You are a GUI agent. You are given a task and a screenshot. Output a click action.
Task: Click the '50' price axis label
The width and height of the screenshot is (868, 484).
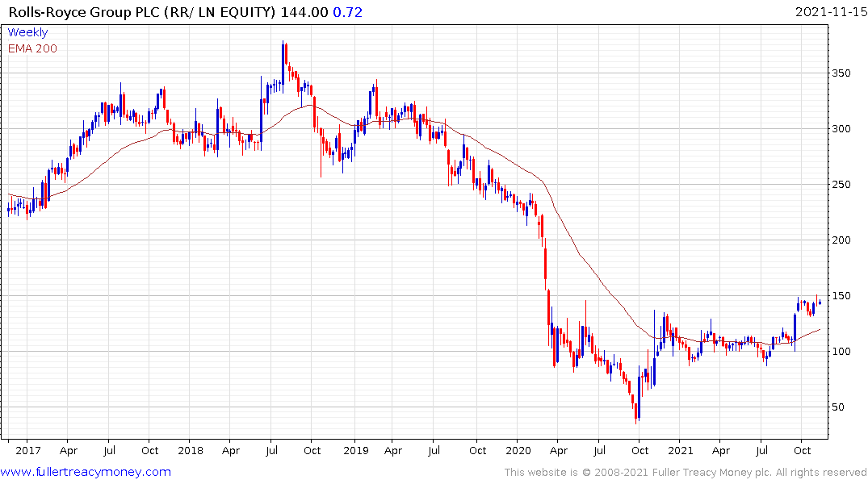[838, 407]
